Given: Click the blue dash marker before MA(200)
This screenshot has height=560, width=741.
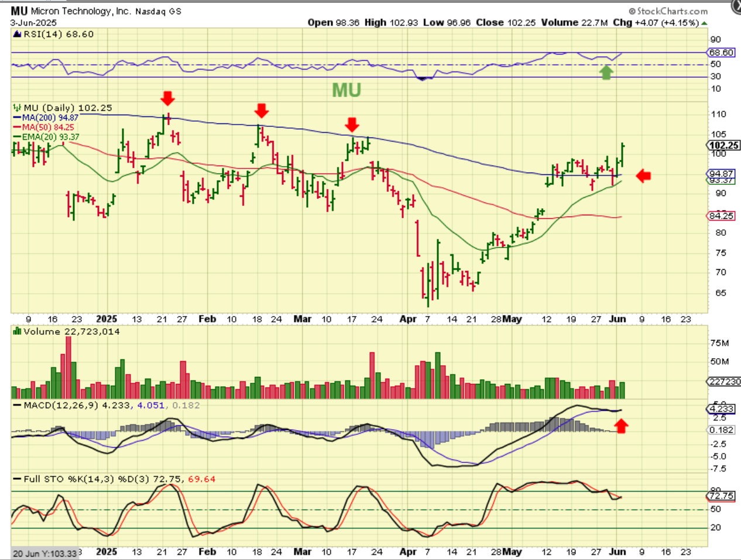Looking at the screenshot, I should pyautogui.click(x=17, y=118).
